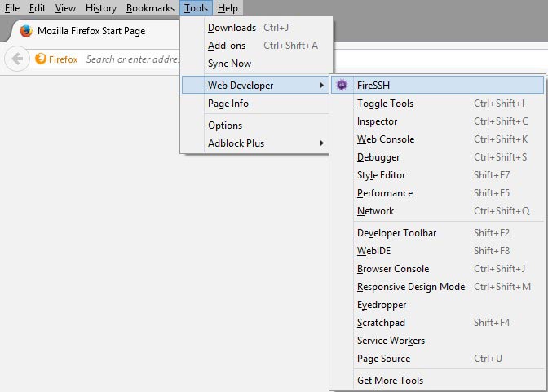The height and width of the screenshot is (392, 548).
Task: Click the Firefox tab favicon
Action: 26,31
